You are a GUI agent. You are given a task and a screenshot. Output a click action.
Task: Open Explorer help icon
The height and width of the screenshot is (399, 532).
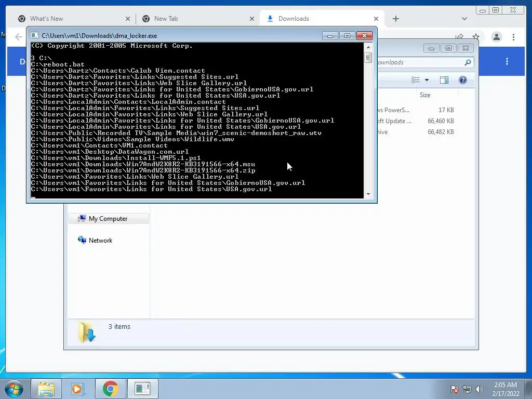tap(463, 80)
